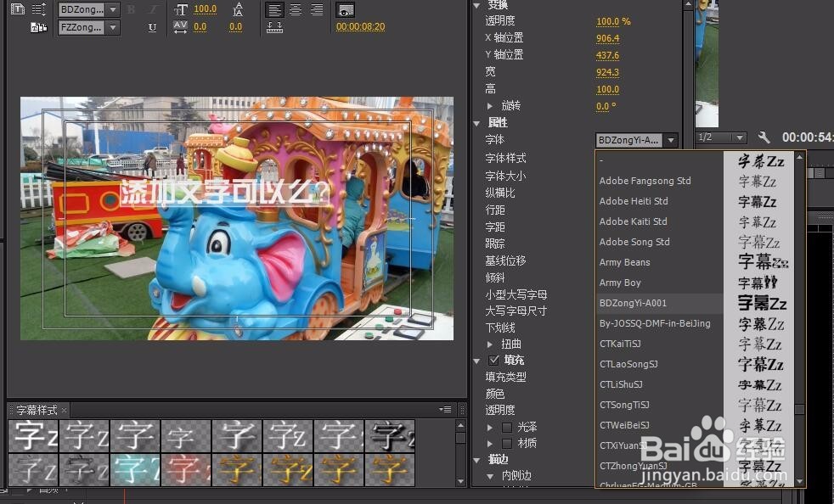
Task: Collapse the 属性 section
Action: [x=476, y=123]
